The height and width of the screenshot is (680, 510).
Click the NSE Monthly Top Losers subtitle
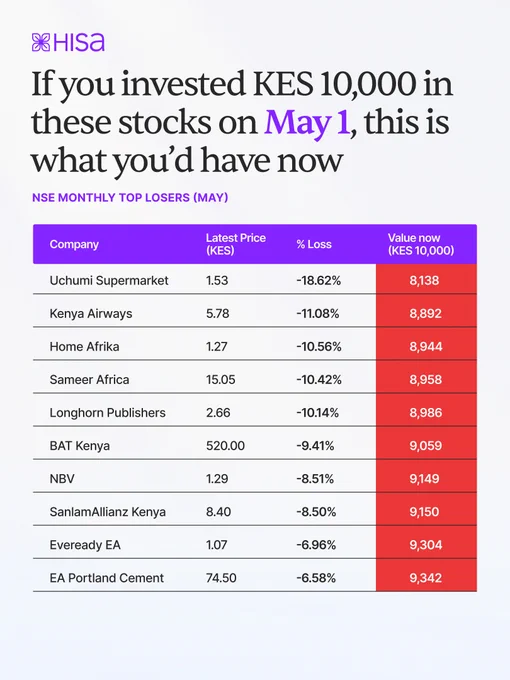pyautogui.click(x=130, y=198)
